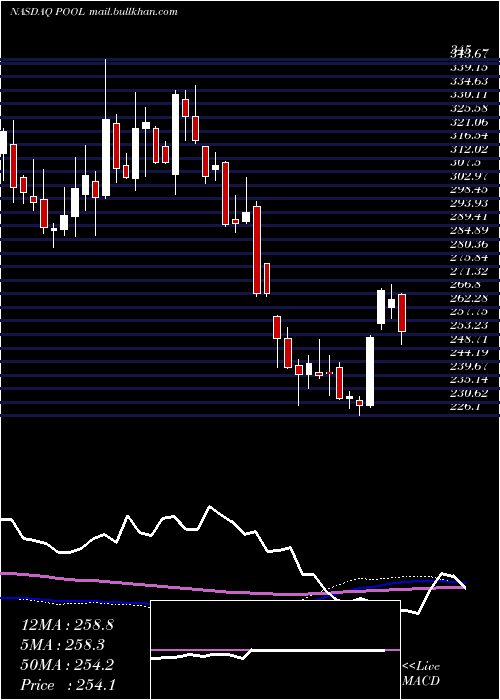This screenshot has height=700, width=500.
Task: Click the MACD inset panel
Action: coord(275,650)
